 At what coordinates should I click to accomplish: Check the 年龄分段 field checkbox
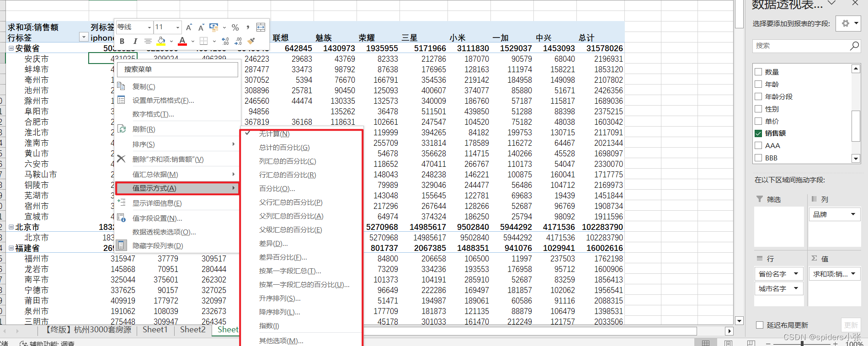(758, 96)
